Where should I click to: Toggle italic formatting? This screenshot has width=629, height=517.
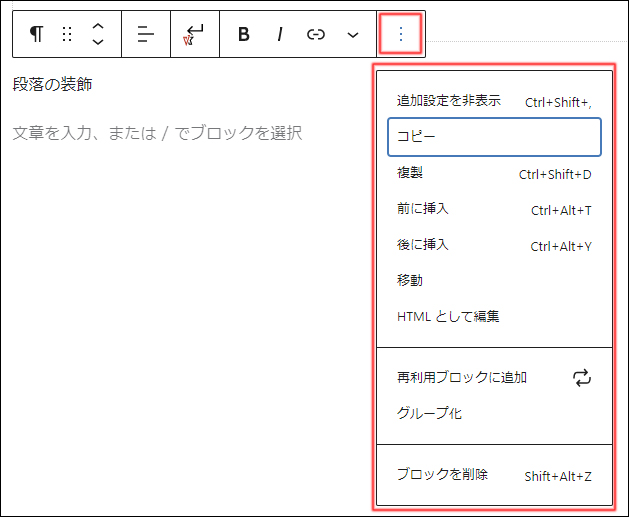280,34
